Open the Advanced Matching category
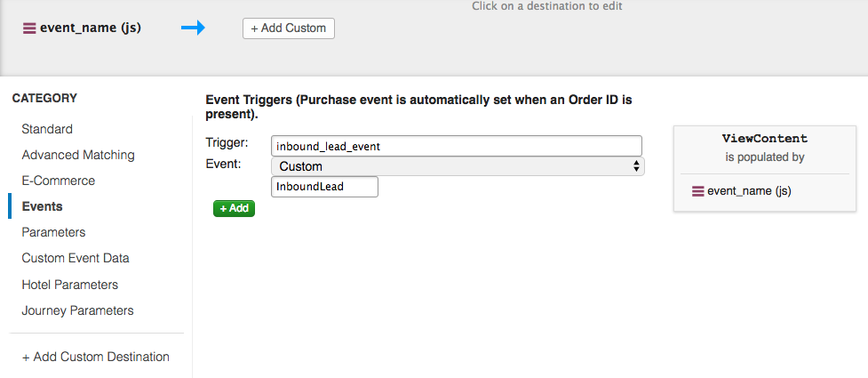Viewport: 868px width, 378px height. pos(78,155)
